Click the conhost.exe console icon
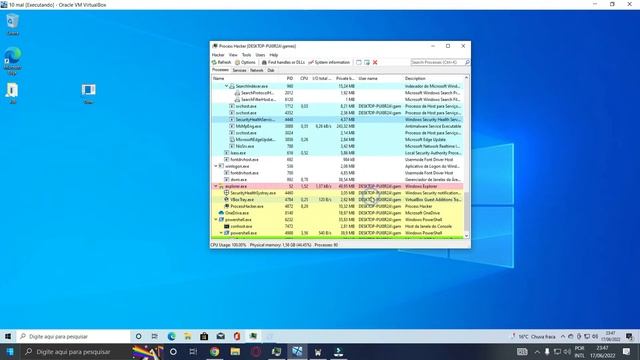 [x=227, y=226]
